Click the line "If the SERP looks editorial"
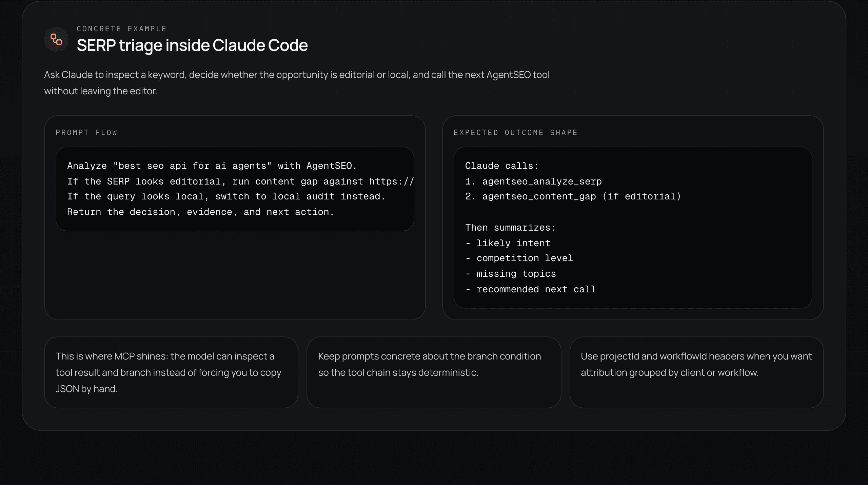 coord(240,181)
